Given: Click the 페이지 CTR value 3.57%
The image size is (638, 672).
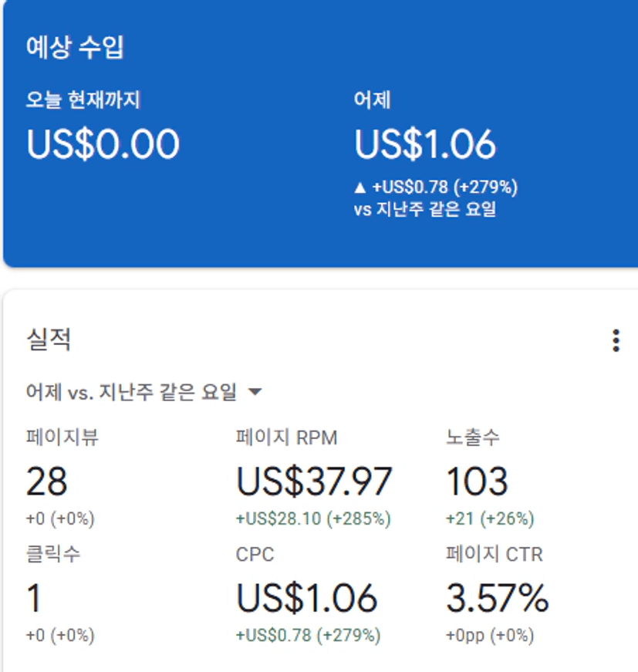Looking at the screenshot, I should click(498, 598).
